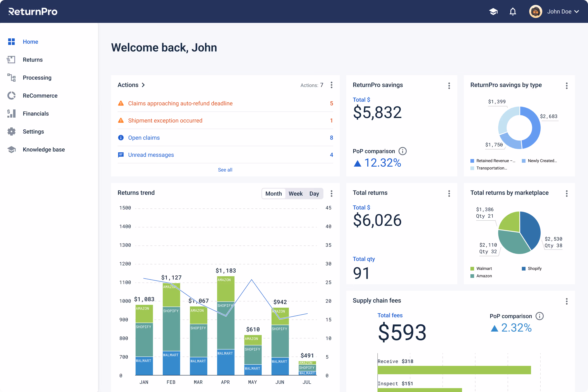Open the Knowledge base

44,149
